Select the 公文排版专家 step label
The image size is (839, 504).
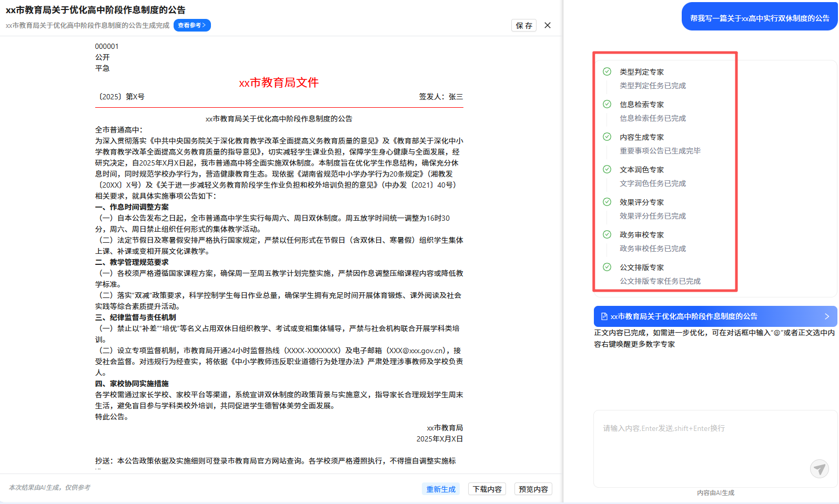click(x=642, y=268)
